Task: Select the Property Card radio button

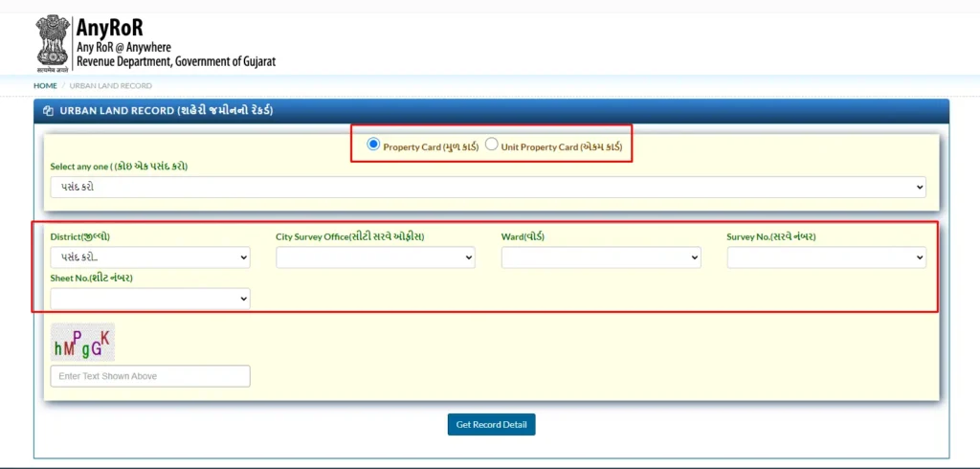Action: click(373, 145)
